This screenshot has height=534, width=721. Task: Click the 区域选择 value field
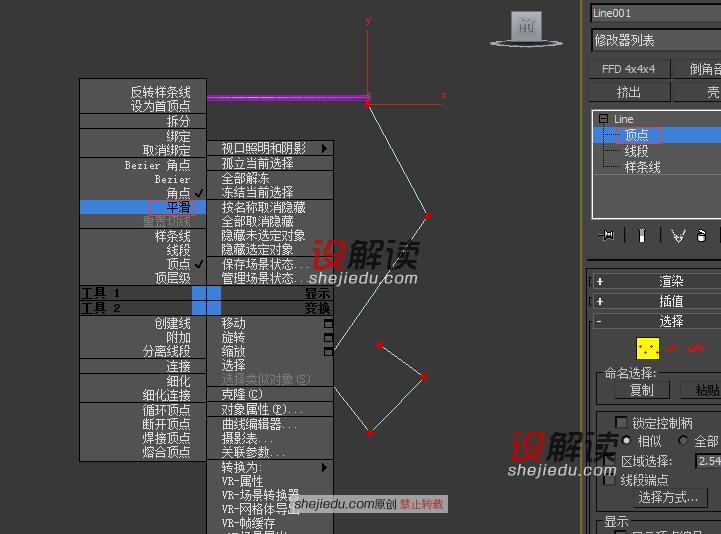tap(709, 461)
